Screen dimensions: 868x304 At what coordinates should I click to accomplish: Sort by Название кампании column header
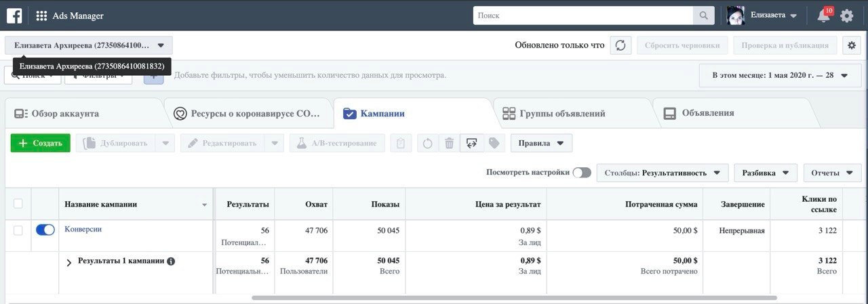pos(136,204)
